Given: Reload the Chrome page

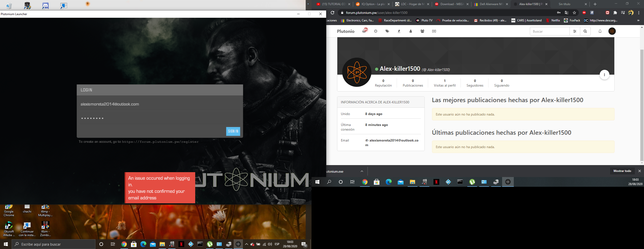Looking at the screenshot, I should tap(332, 13).
